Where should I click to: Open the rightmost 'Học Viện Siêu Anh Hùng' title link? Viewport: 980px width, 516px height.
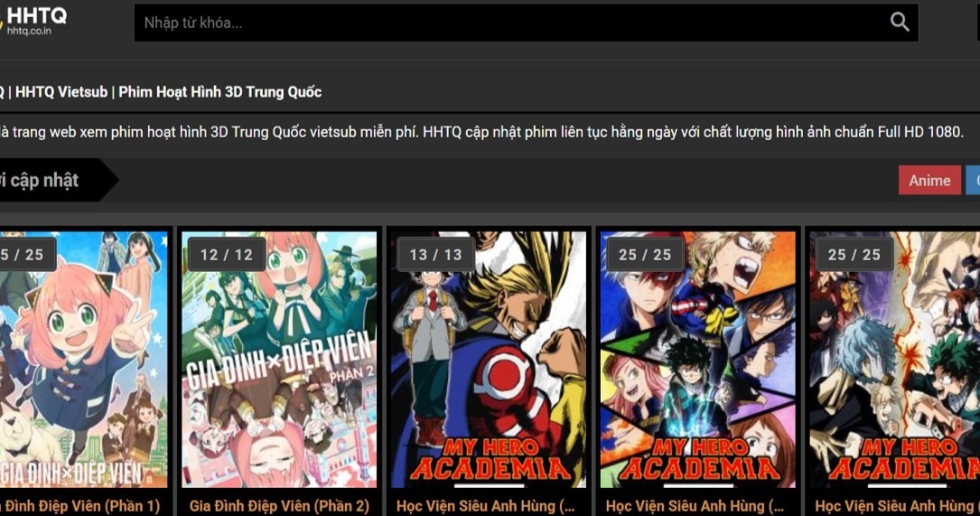pos(898,505)
